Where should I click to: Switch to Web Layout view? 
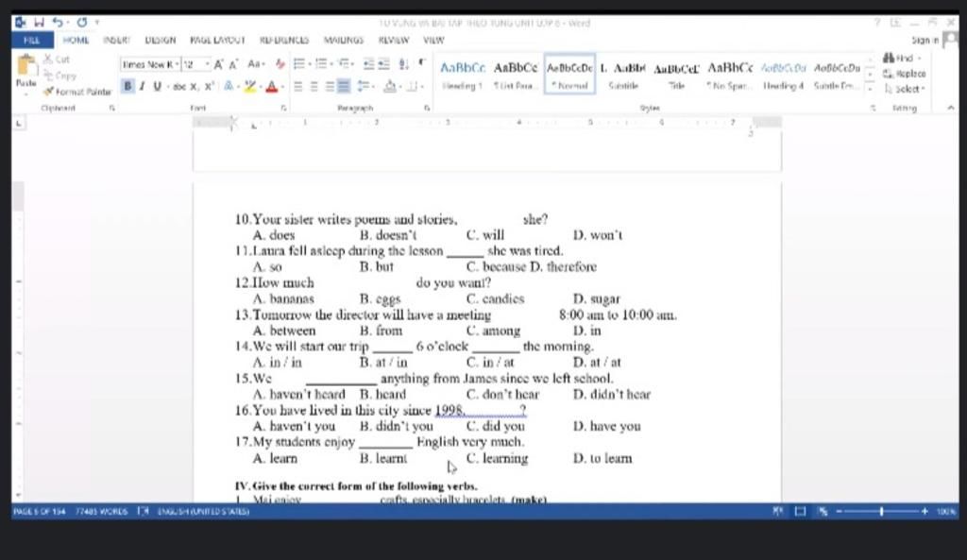823,511
